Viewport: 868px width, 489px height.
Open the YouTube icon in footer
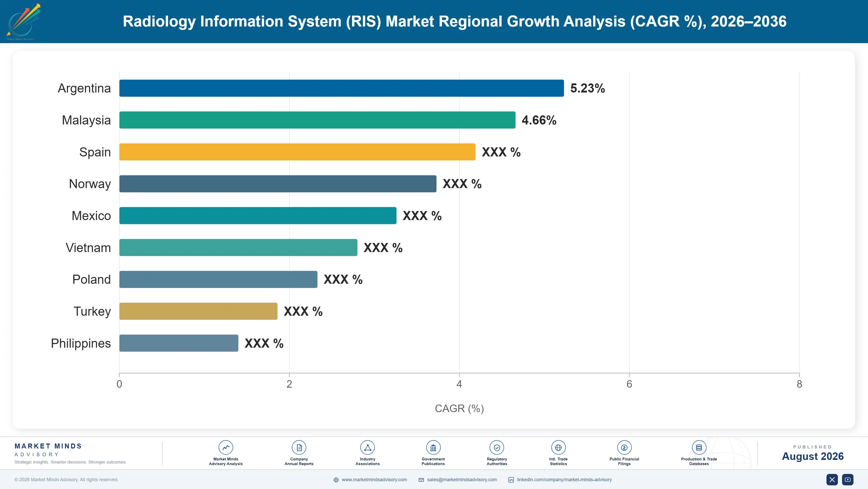(847, 480)
